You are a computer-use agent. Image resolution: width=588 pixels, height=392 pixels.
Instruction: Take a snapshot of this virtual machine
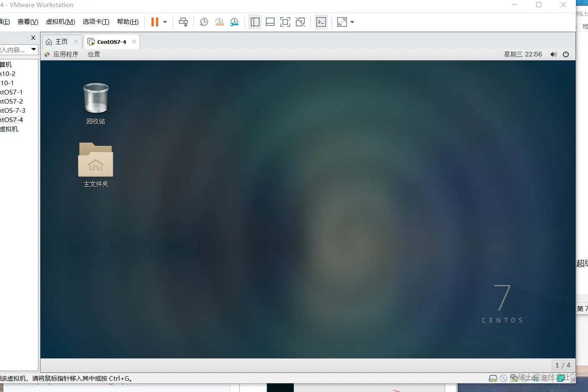pyautogui.click(x=204, y=22)
